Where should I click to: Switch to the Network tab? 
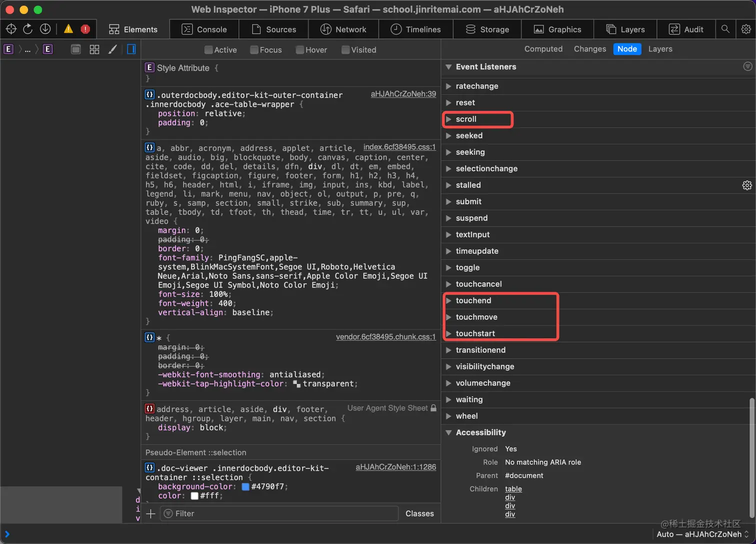(343, 29)
